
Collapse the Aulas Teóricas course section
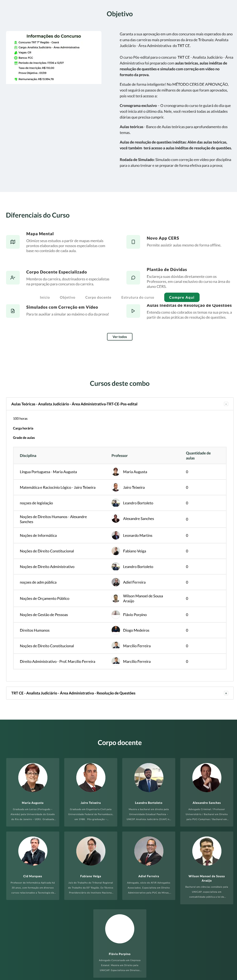click(x=226, y=404)
